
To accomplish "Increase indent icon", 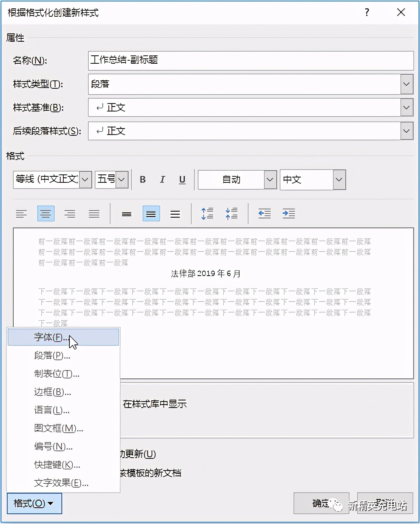I will click(x=289, y=214).
